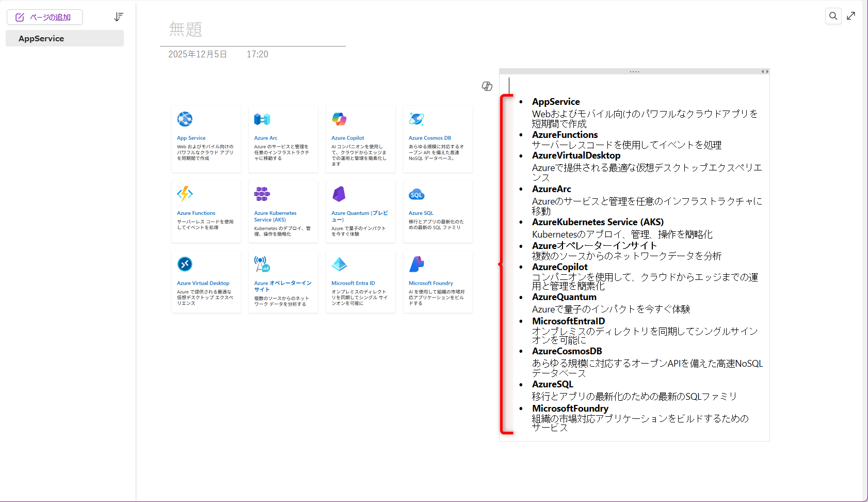Open the Azure Cosmos DB card icon
Screen dimensions: 868x502
(x=416, y=119)
